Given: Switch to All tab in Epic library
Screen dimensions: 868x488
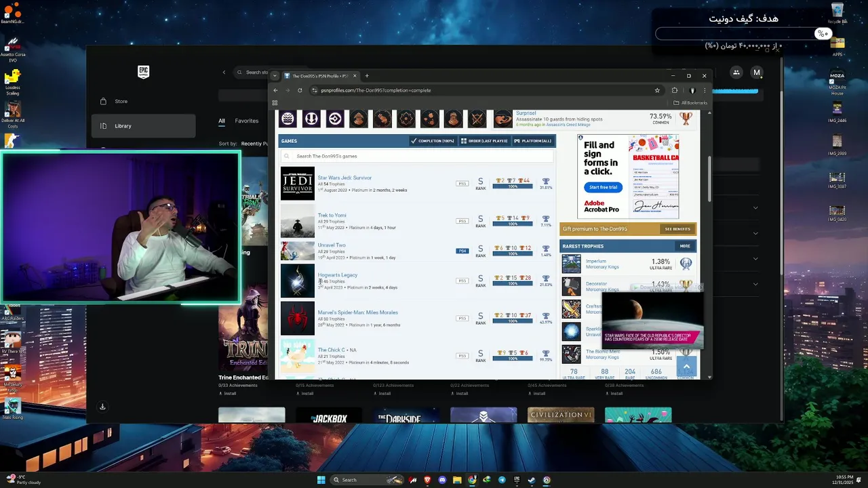Looking at the screenshot, I should coord(222,121).
